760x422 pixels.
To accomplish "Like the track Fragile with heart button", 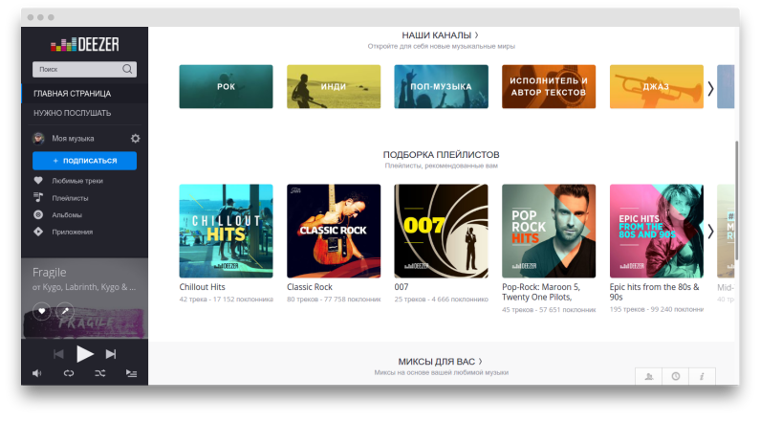I will [42, 311].
